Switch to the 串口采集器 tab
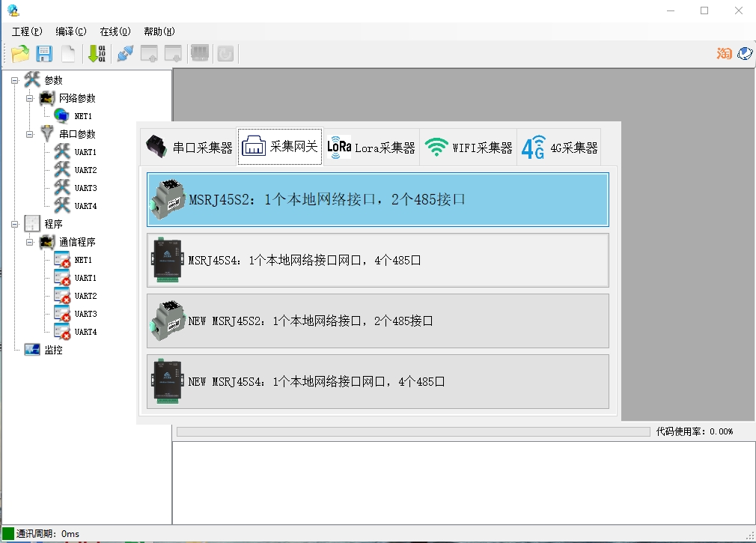The width and height of the screenshot is (756, 543). coord(189,147)
